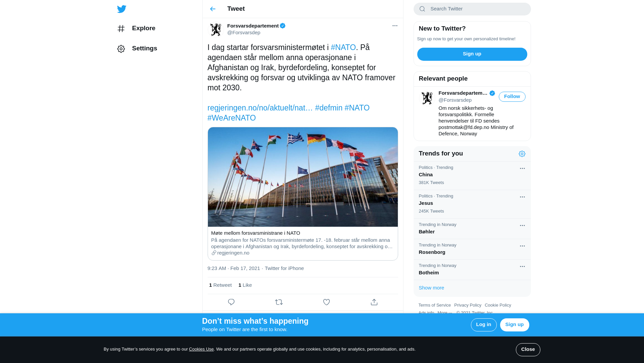Open Trends settings gear icon
644x363 pixels.
click(x=522, y=154)
